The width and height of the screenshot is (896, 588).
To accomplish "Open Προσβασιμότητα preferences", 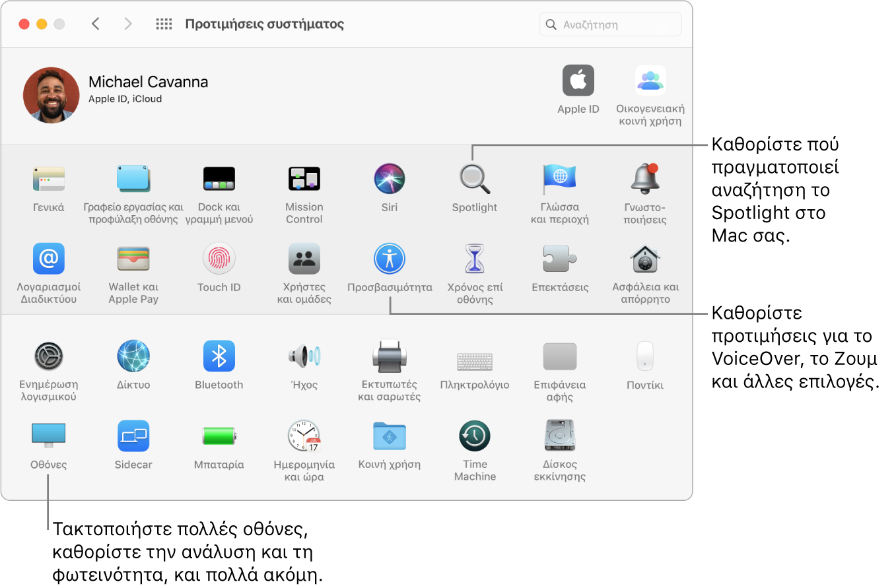I will coord(390,259).
